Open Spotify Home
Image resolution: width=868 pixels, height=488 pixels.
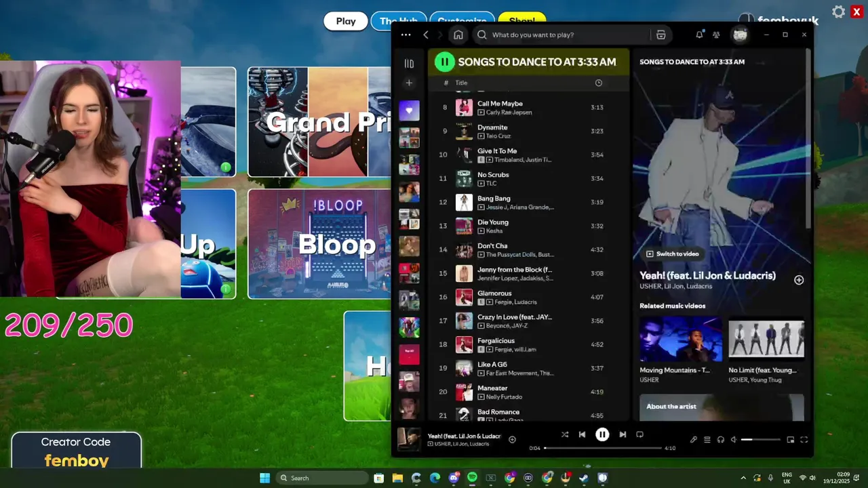(458, 35)
